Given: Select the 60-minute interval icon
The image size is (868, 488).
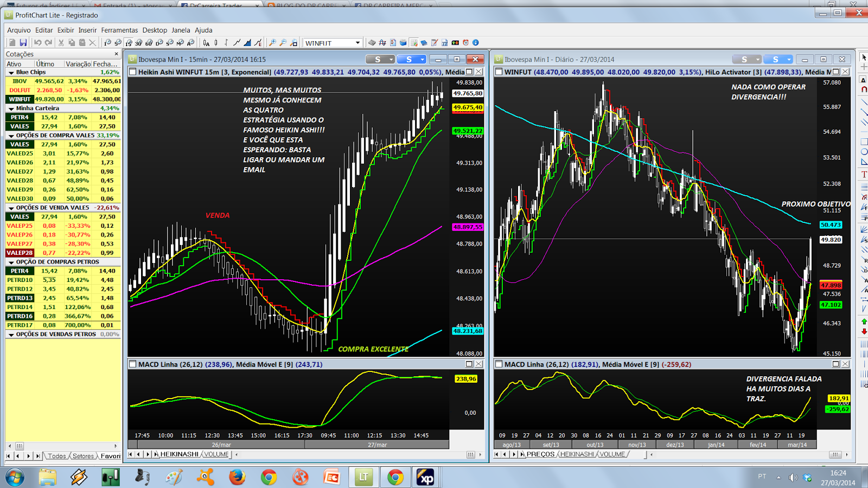Looking at the screenshot, I should [x=149, y=42].
